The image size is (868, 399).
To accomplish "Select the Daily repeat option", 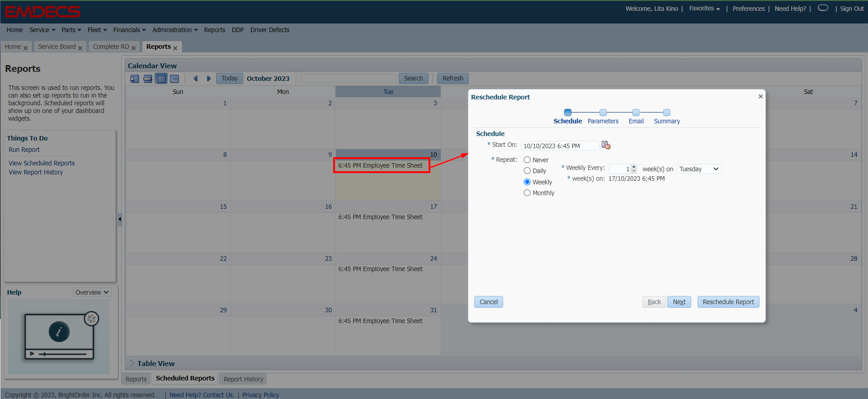I will pyautogui.click(x=527, y=171).
